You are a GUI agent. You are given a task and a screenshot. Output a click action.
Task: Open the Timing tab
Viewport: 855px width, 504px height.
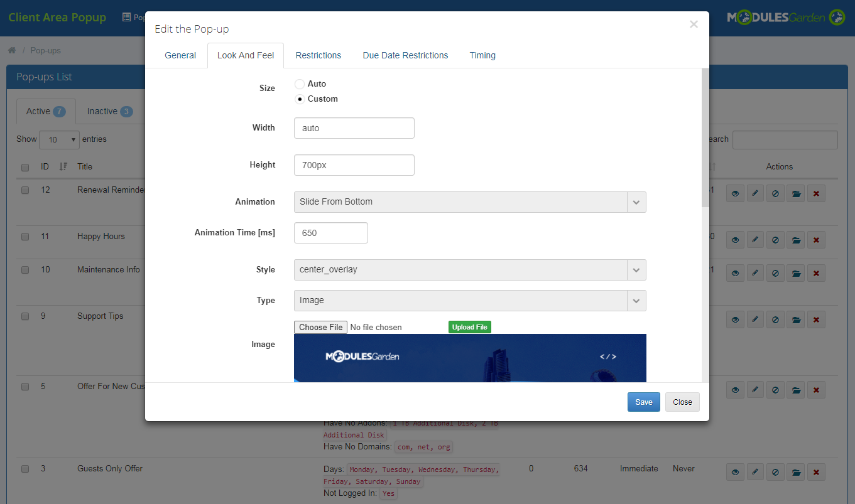click(x=482, y=55)
